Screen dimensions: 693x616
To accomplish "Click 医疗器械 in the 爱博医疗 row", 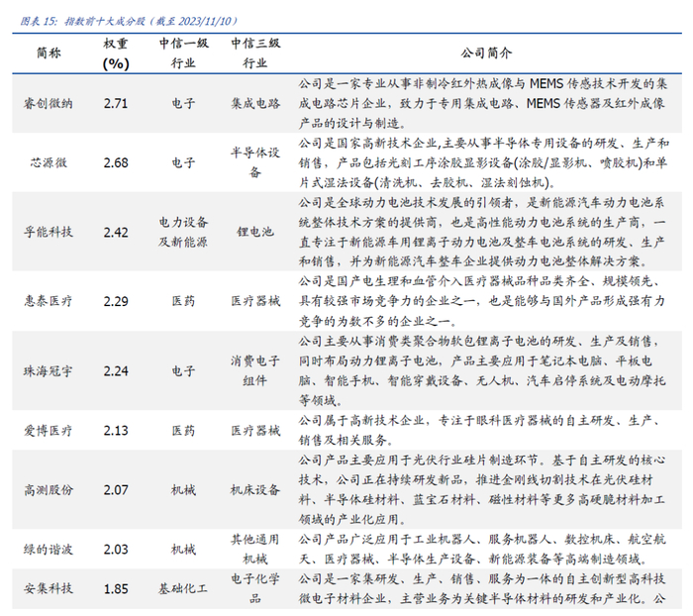I will 255,430.
